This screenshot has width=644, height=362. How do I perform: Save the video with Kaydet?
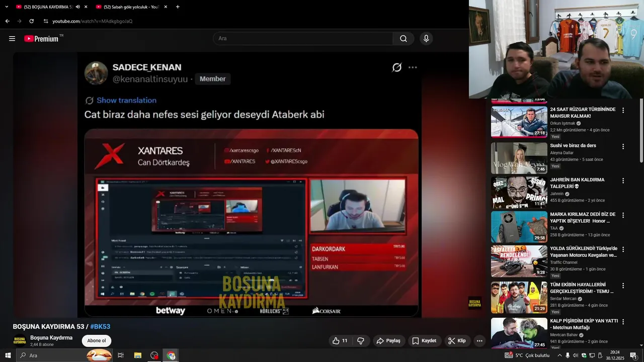pos(424,341)
